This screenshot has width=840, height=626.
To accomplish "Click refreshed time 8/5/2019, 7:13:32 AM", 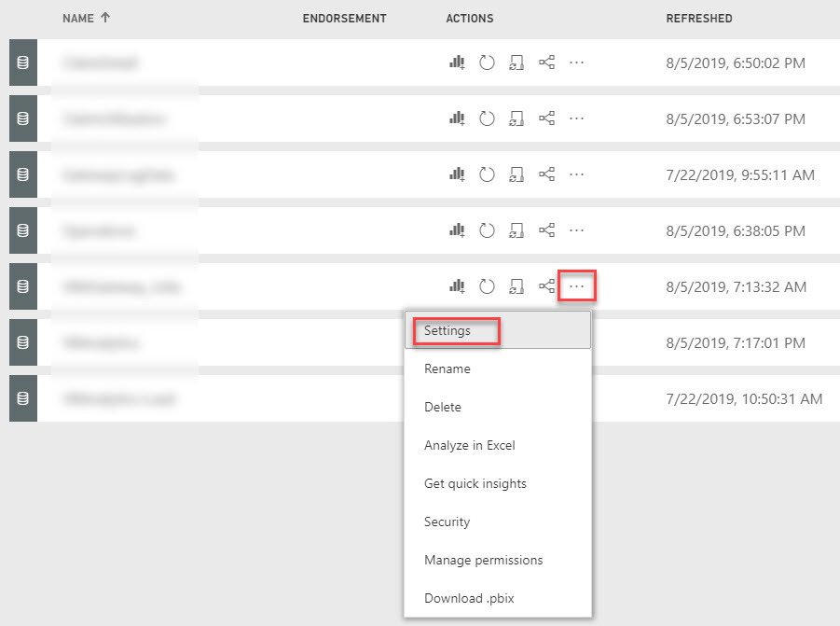I will 737,287.
